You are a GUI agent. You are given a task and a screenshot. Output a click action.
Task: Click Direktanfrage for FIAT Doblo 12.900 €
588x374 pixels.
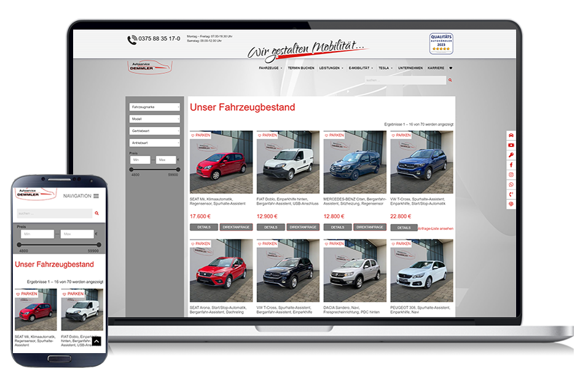(303, 227)
